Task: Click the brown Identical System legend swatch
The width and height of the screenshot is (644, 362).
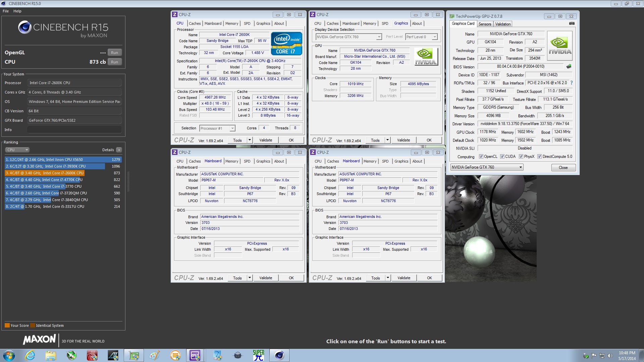Action: (x=33, y=325)
